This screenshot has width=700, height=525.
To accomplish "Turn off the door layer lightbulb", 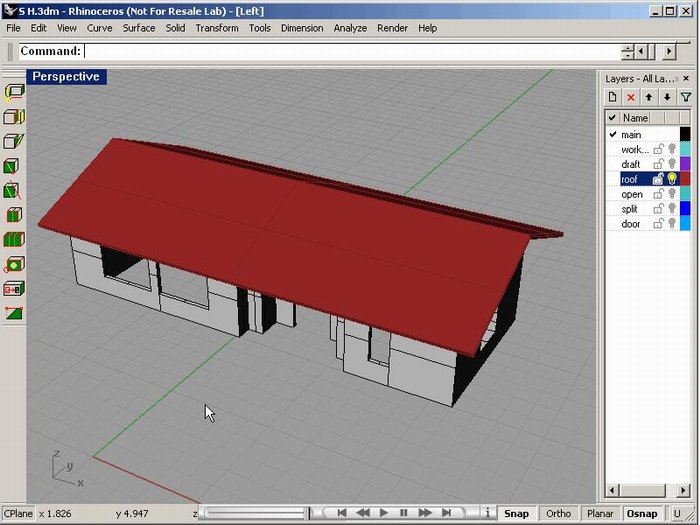I will pos(673,224).
